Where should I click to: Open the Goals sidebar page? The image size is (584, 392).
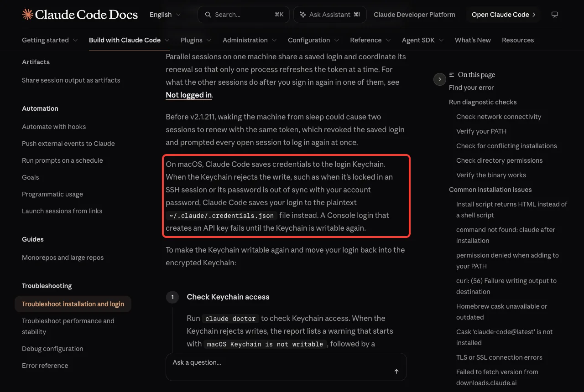pyautogui.click(x=31, y=177)
